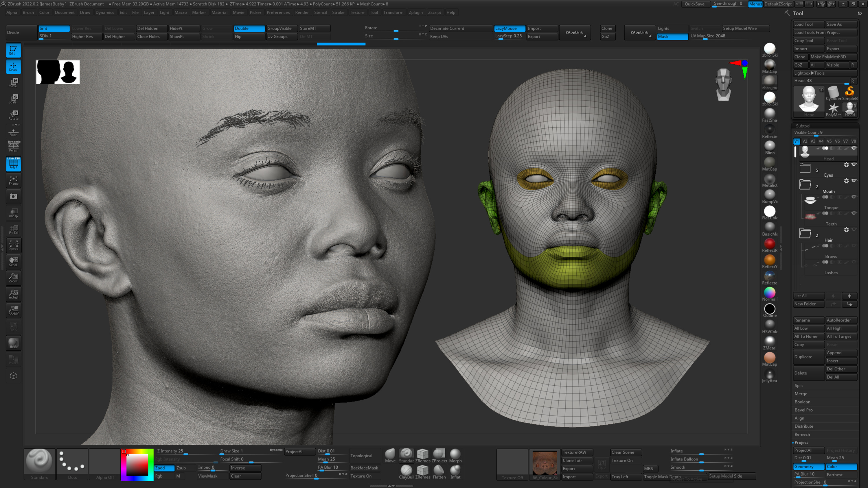Image resolution: width=868 pixels, height=488 pixels.
Task: Activate the Scale mode icon
Action: (x=14, y=98)
